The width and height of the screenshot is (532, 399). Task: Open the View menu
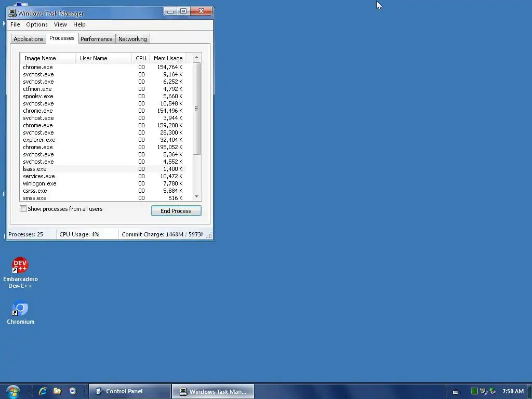(60, 24)
